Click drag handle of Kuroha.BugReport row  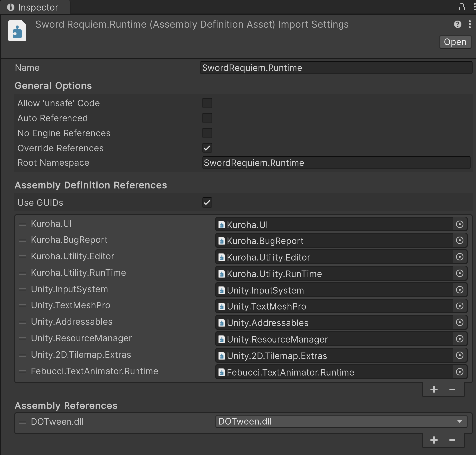(x=22, y=240)
